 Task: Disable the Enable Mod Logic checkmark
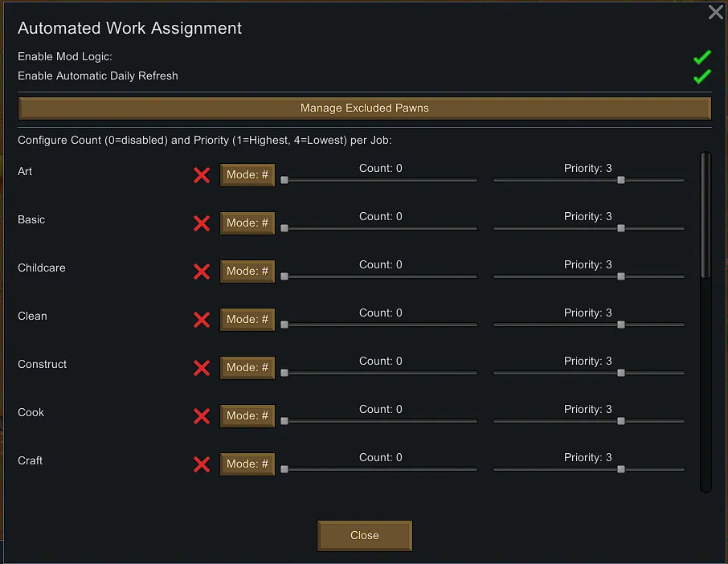coord(702,57)
